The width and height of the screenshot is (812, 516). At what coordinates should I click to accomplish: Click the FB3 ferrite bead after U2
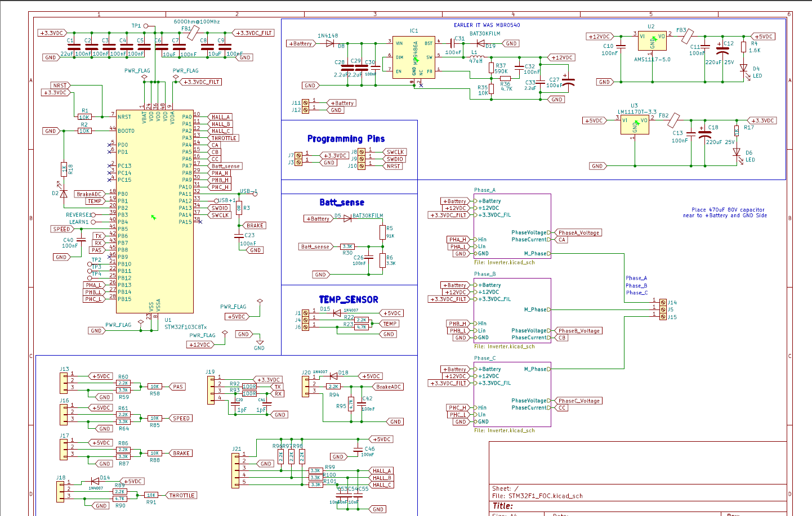pyautogui.click(x=687, y=37)
